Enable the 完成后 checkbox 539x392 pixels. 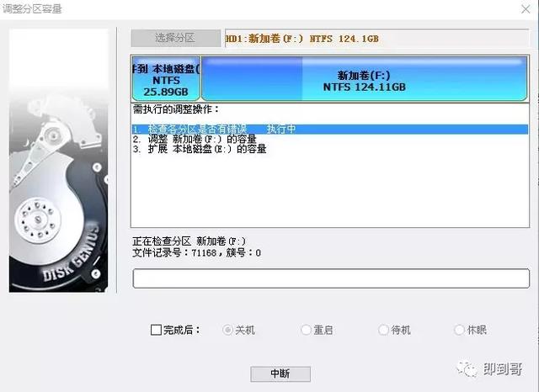tap(156, 330)
